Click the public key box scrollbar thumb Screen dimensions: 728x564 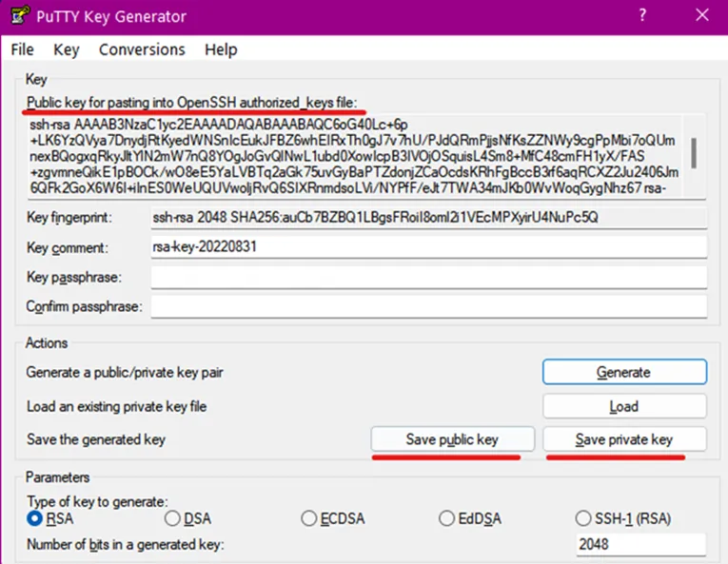(694, 153)
